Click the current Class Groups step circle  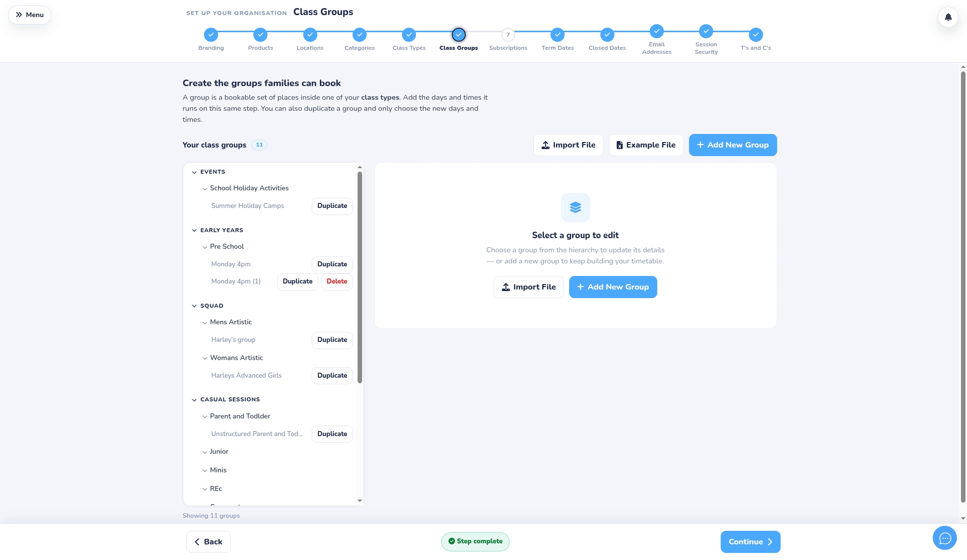click(x=459, y=35)
